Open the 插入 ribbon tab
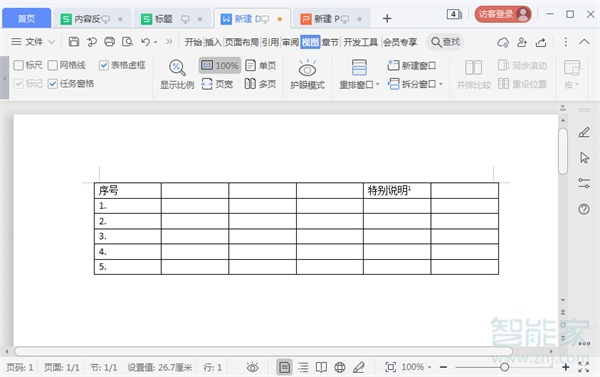 click(213, 42)
